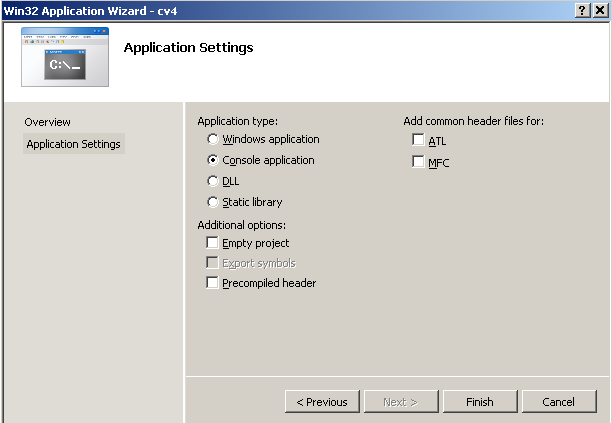Click the Application Settings page heading
The height and width of the screenshot is (423, 612).
pyautogui.click(x=189, y=48)
